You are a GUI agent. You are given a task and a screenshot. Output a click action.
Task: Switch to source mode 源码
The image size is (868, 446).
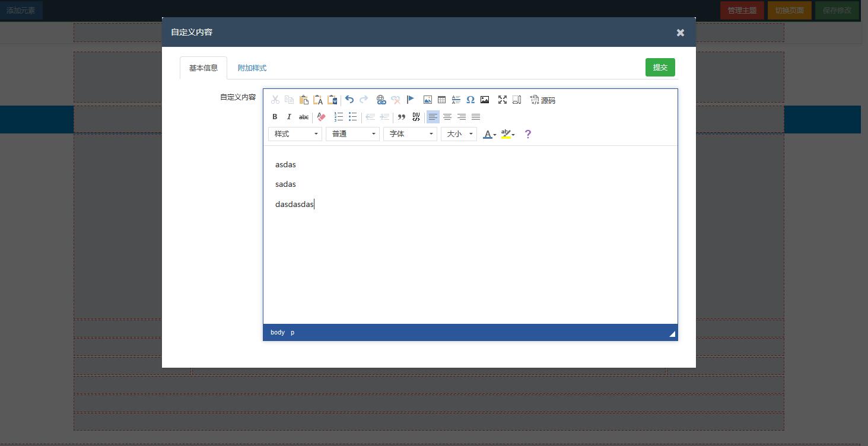pos(543,100)
